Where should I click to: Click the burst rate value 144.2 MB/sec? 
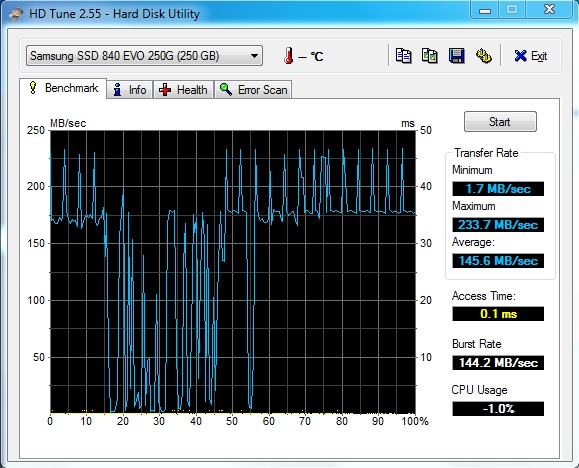click(498, 363)
